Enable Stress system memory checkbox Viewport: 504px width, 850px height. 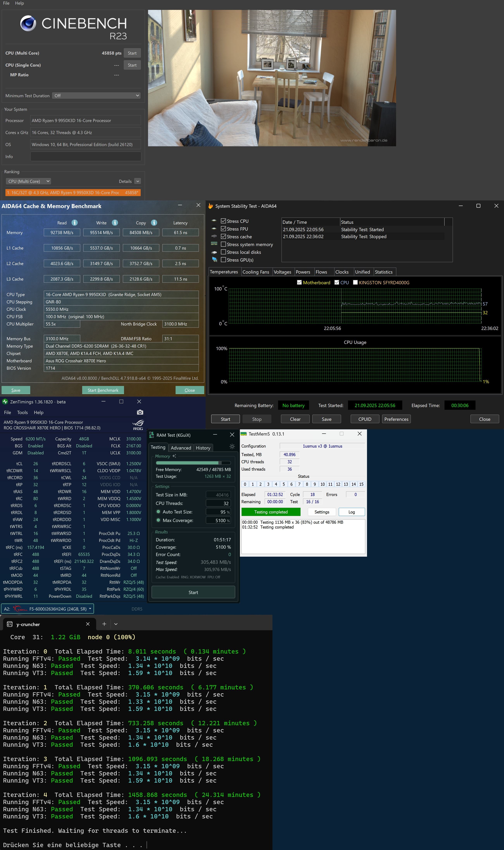click(x=223, y=244)
